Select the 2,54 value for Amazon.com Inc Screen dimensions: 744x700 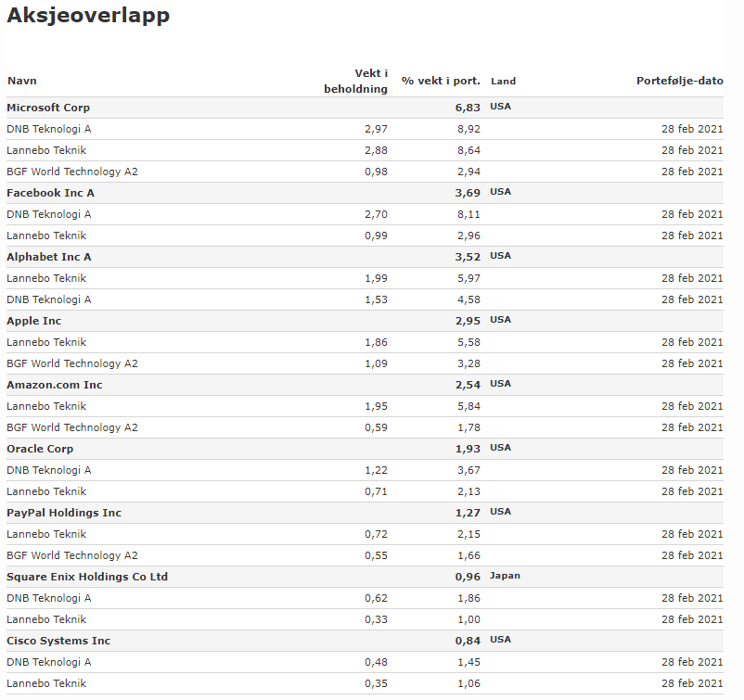468,385
